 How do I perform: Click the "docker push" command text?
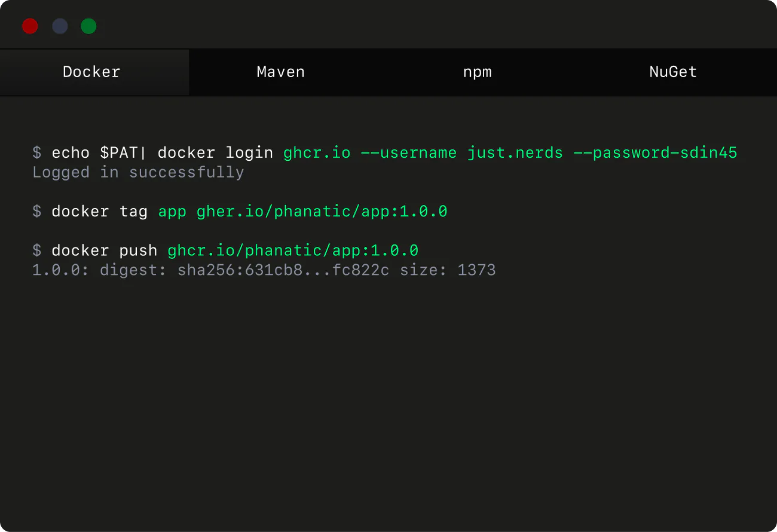104,250
